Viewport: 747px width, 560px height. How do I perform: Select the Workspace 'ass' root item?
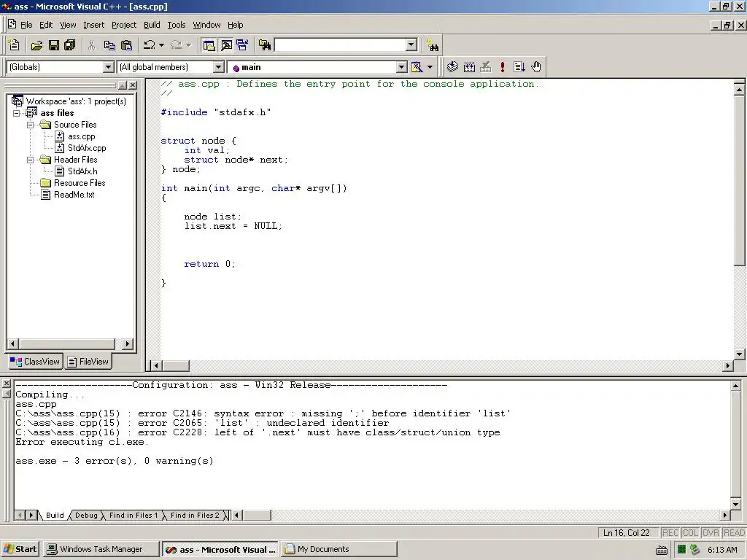pyautogui.click(x=76, y=101)
